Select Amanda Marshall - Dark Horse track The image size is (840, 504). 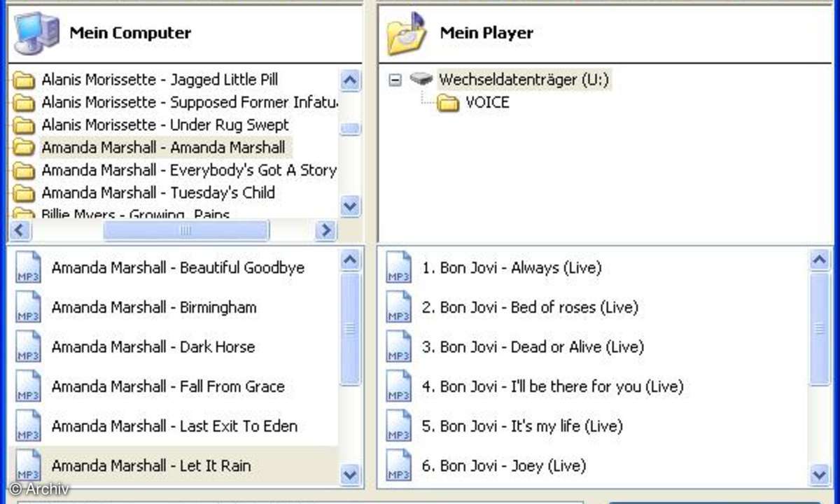[153, 347]
